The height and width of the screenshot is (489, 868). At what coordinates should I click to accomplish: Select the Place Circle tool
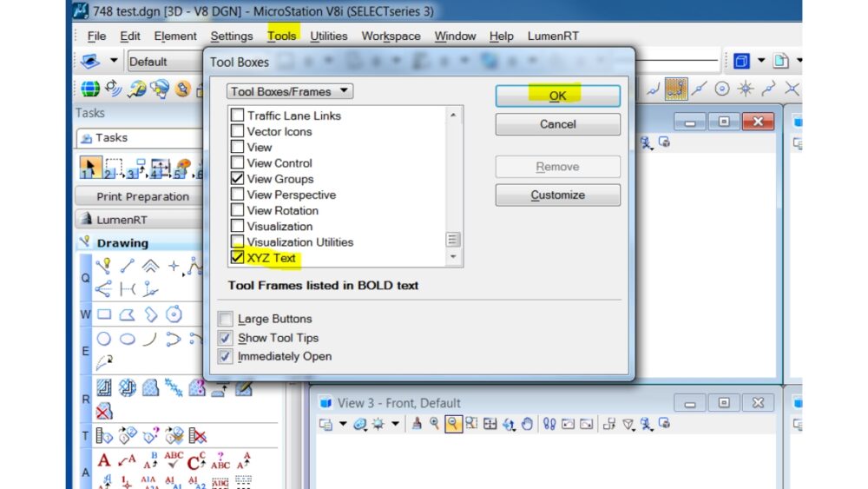[104, 339]
